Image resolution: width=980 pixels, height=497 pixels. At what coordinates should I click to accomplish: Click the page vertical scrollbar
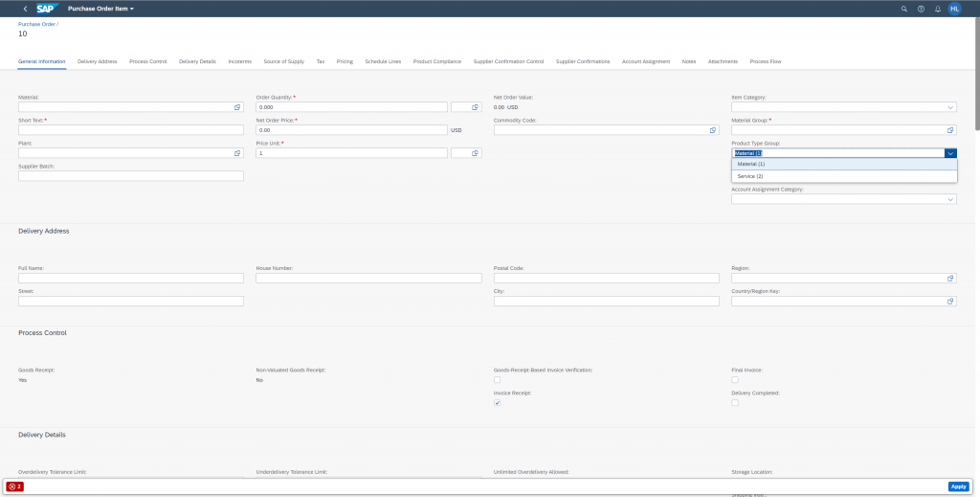977,75
